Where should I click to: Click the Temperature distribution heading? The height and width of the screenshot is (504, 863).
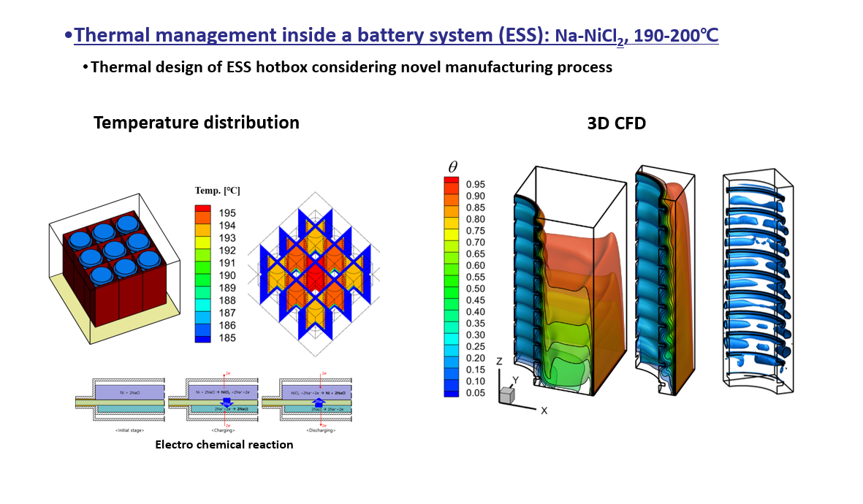[196, 123]
